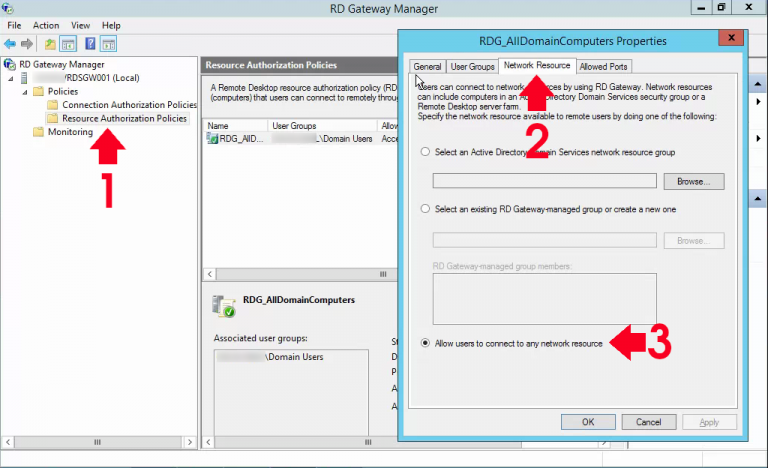Select existing RD Gateway-managed group option
The height and width of the screenshot is (468, 768).
pyautogui.click(x=425, y=209)
